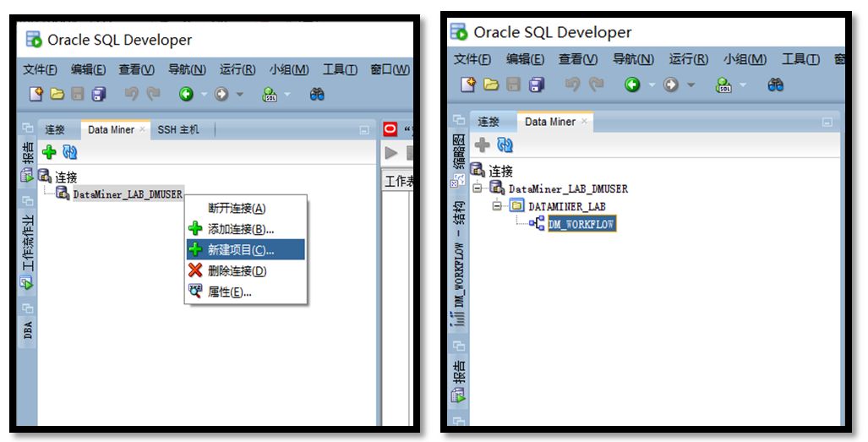Click green Back arrow in left window
The width and height of the screenshot is (868, 442).
[x=186, y=94]
